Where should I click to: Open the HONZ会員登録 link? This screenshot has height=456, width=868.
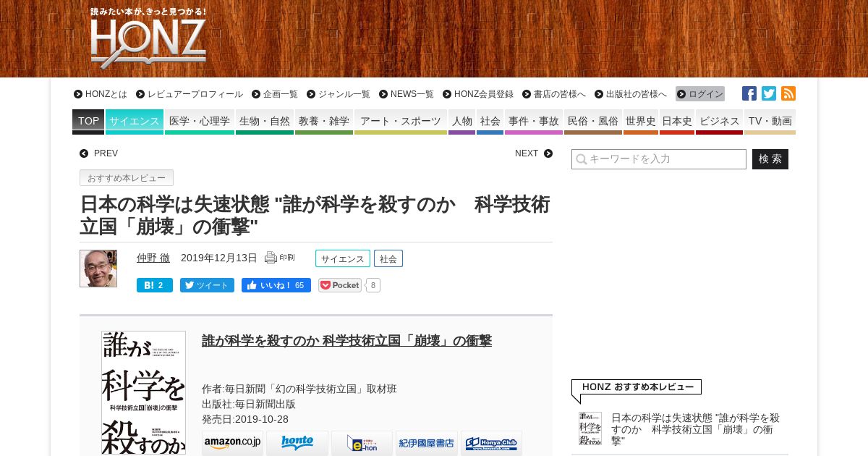[478, 94]
